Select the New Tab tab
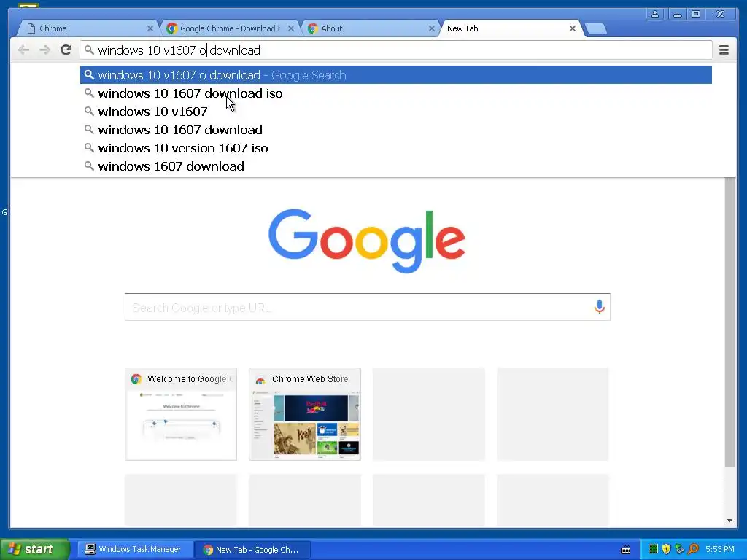The image size is (747, 560). [510, 28]
